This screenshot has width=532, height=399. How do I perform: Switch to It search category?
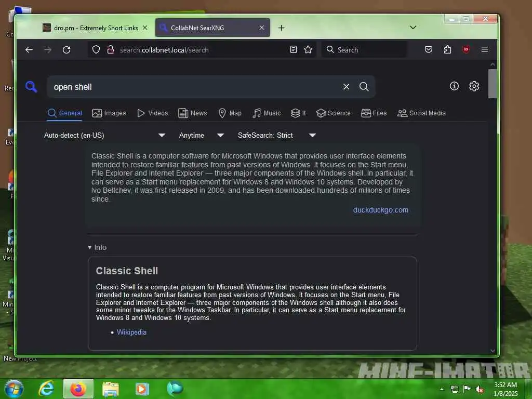coord(298,113)
